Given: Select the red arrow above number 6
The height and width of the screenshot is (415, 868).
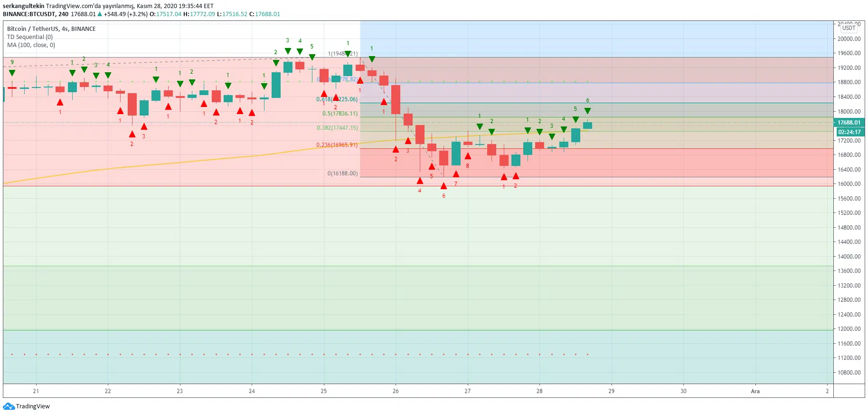Looking at the screenshot, I should coord(443,186).
